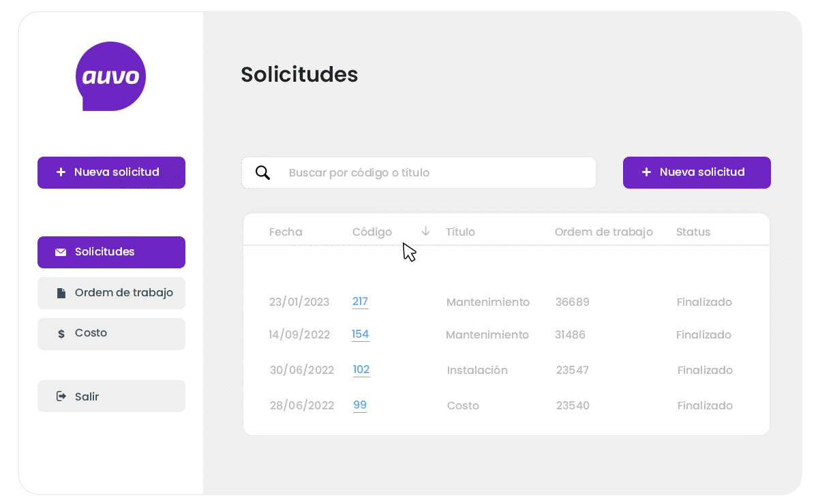Click the Salir exit arrow icon

[x=61, y=396]
